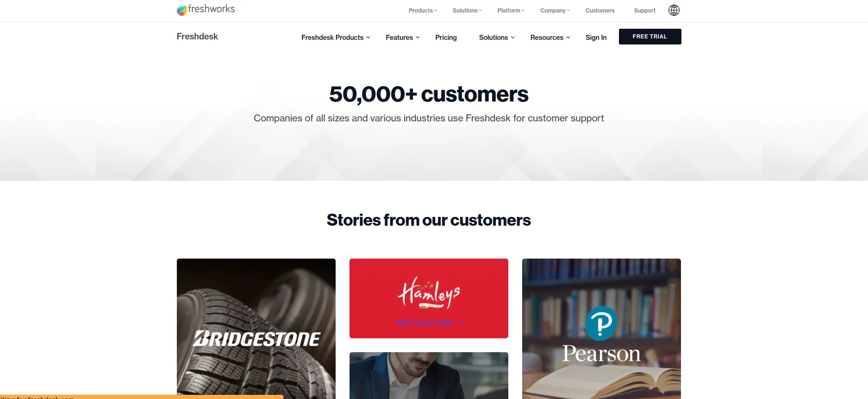
Task: Open the Platform dropdown
Action: 511,11
